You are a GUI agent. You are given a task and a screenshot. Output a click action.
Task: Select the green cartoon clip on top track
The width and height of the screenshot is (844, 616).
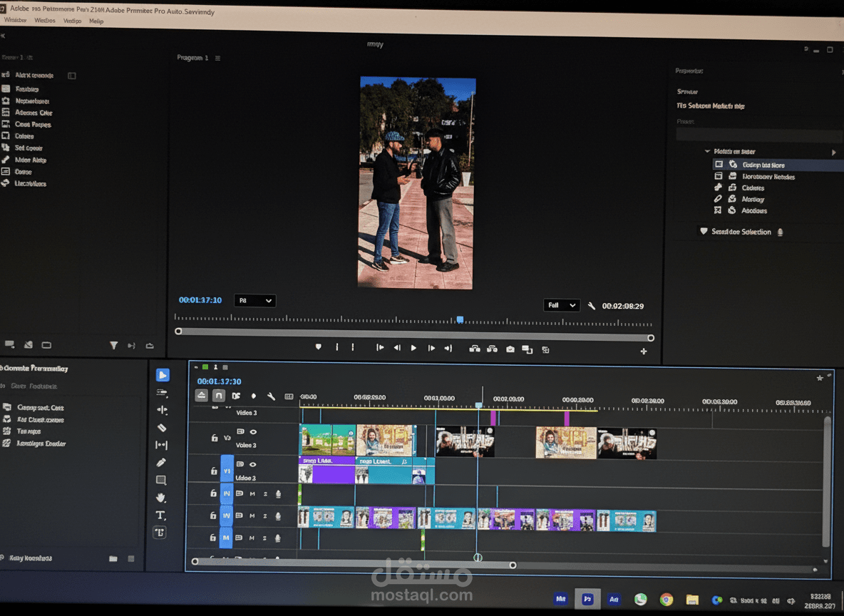pyautogui.click(x=327, y=440)
